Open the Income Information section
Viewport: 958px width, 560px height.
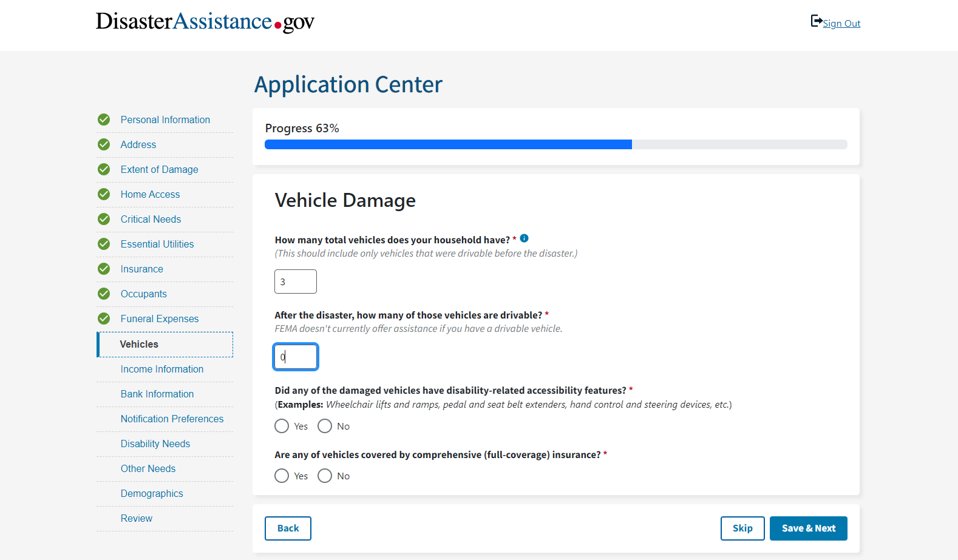coord(162,369)
